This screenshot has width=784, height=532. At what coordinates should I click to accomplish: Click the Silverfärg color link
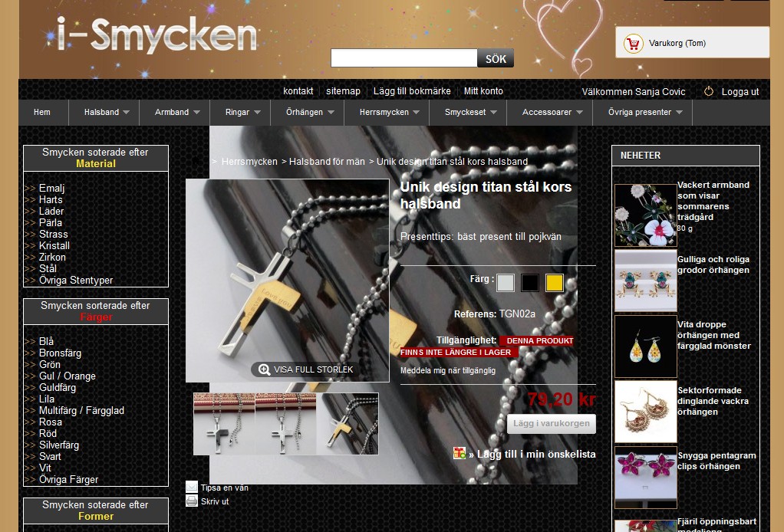click(59, 445)
